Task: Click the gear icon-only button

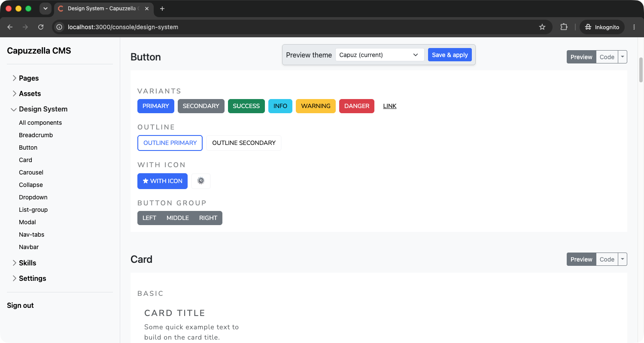Action: [200, 181]
